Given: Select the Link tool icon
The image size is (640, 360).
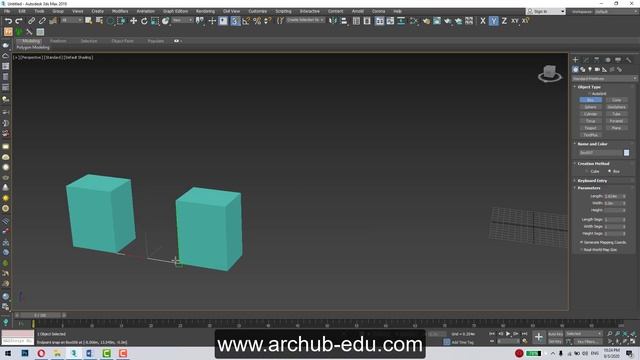Looking at the screenshot, I should point(31,21).
